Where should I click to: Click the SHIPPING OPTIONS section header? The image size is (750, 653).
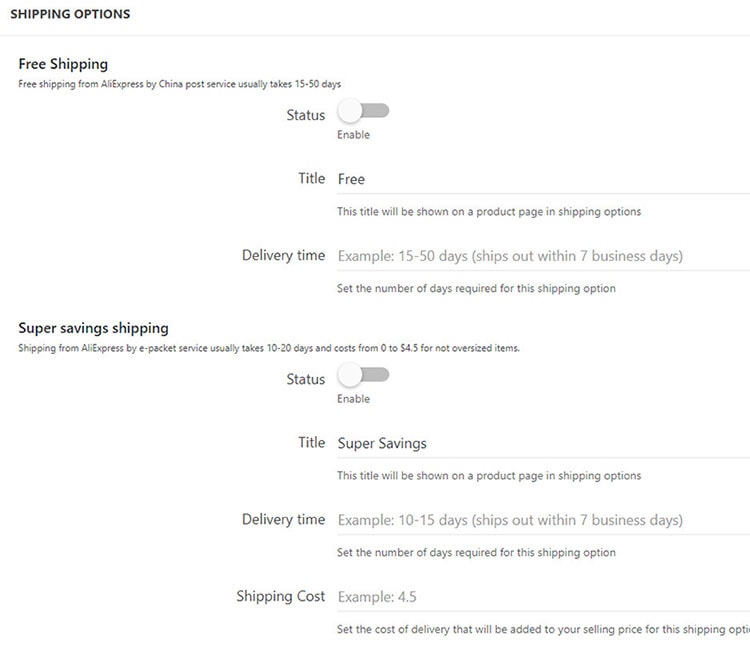click(x=70, y=15)
